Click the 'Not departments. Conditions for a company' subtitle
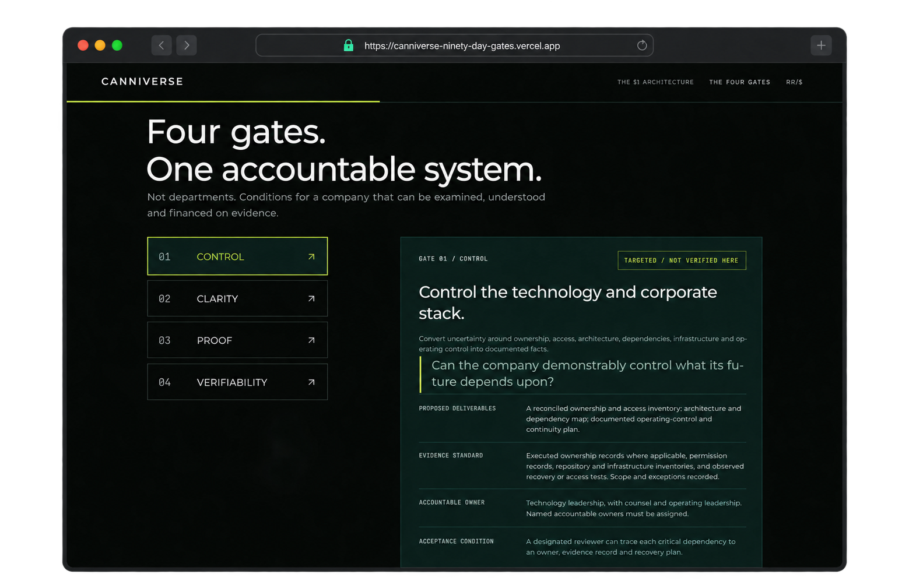This screenshot has width=909, height=588. (346, 205)
